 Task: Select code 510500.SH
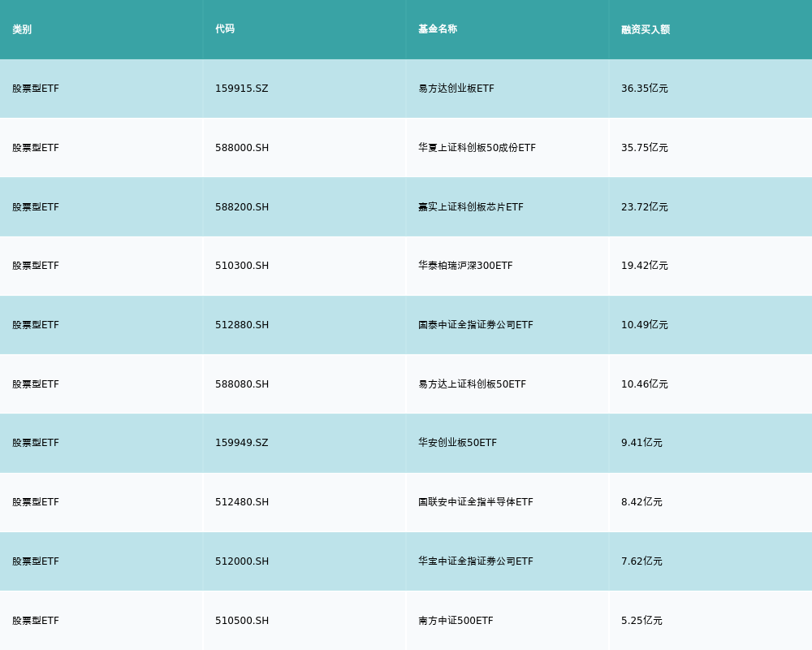tap(242, 621)
